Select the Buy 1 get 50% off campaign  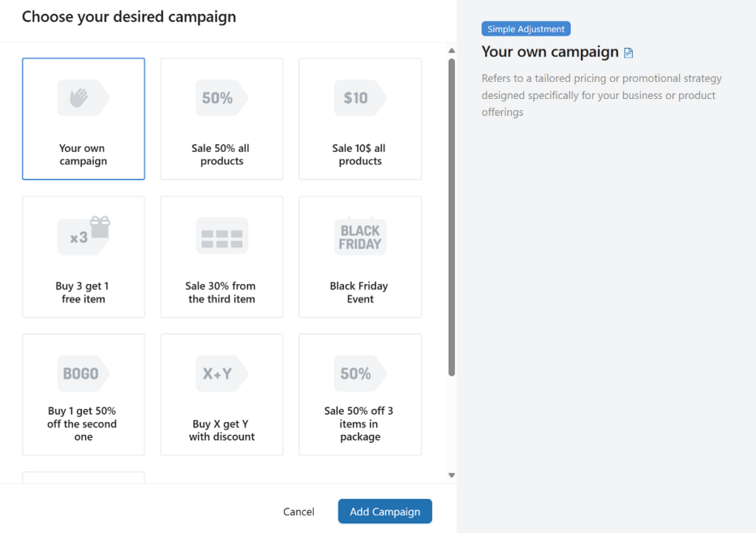pos(83,394)
